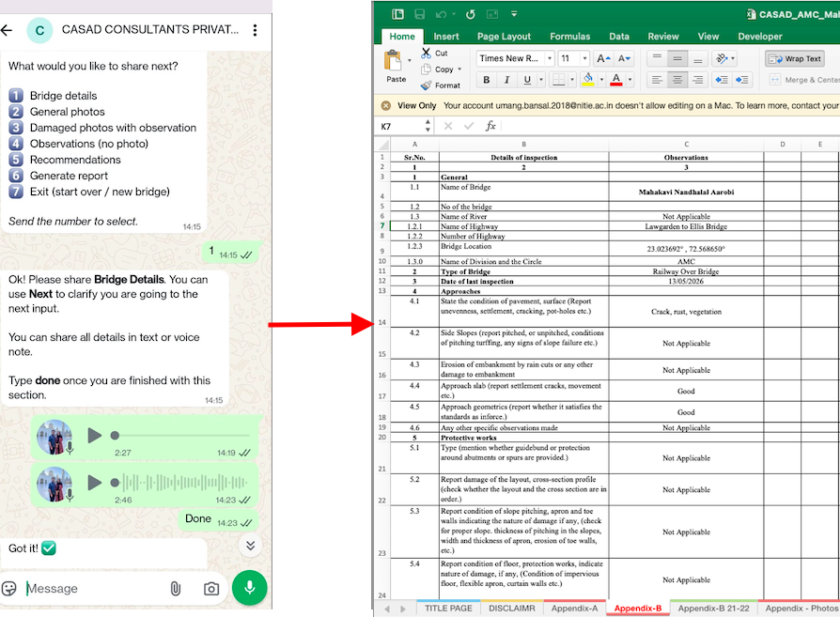Go back using the chat arrow

pos(7,30)
